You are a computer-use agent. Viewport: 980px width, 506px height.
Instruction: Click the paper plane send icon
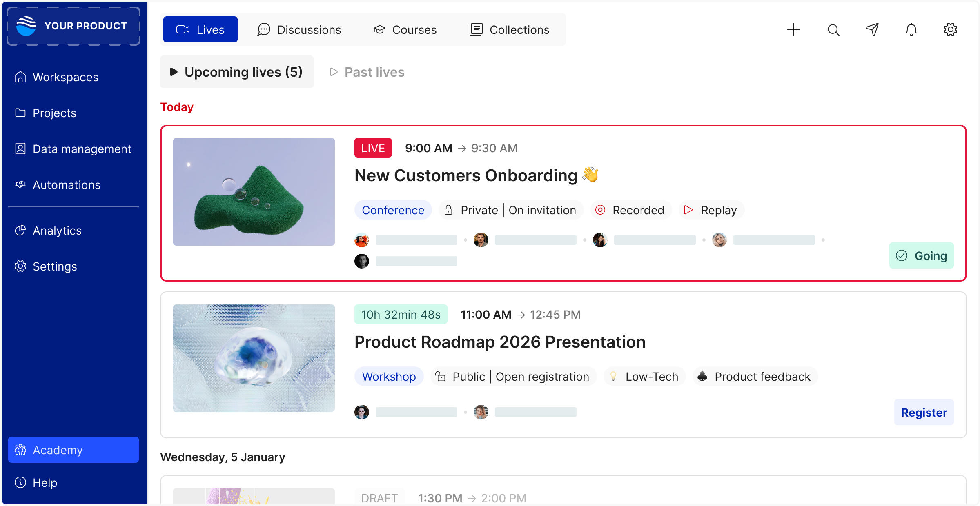(x=872, y=29)
